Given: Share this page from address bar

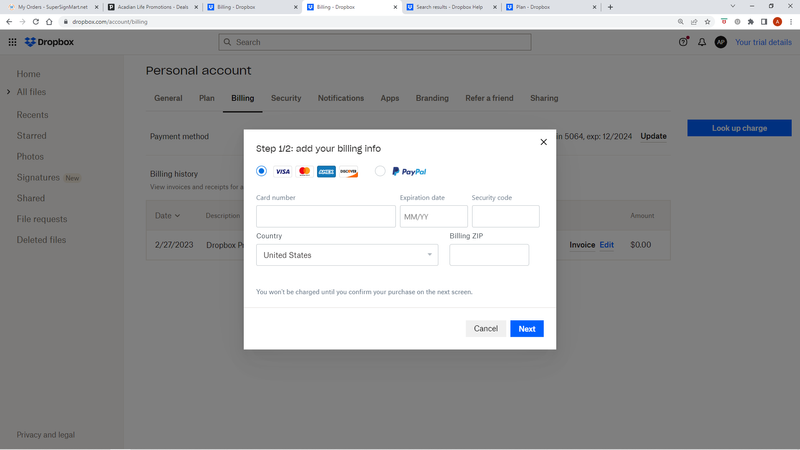Looking at the screenshot, I should [x=694, y=22].
